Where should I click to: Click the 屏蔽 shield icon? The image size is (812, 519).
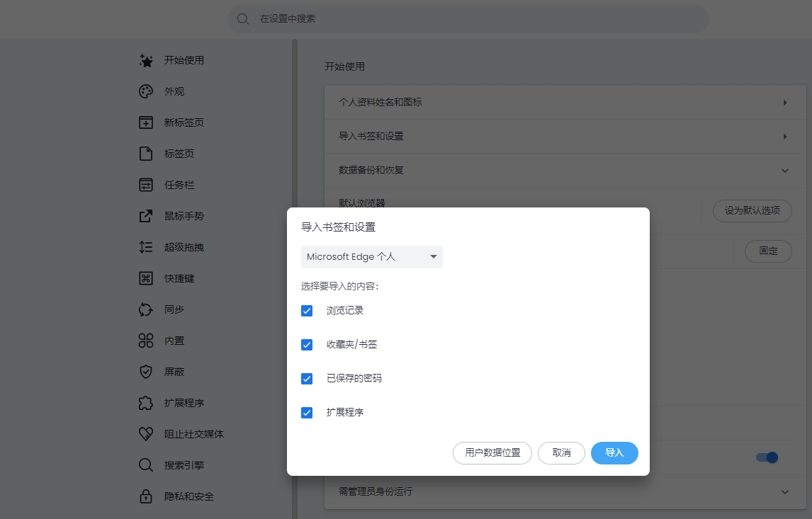146,372
